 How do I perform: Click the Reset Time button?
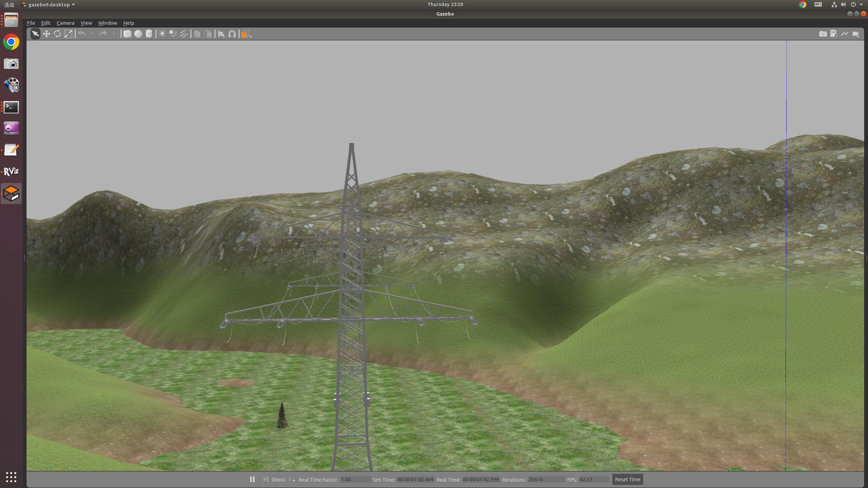(x=628, y=480)
